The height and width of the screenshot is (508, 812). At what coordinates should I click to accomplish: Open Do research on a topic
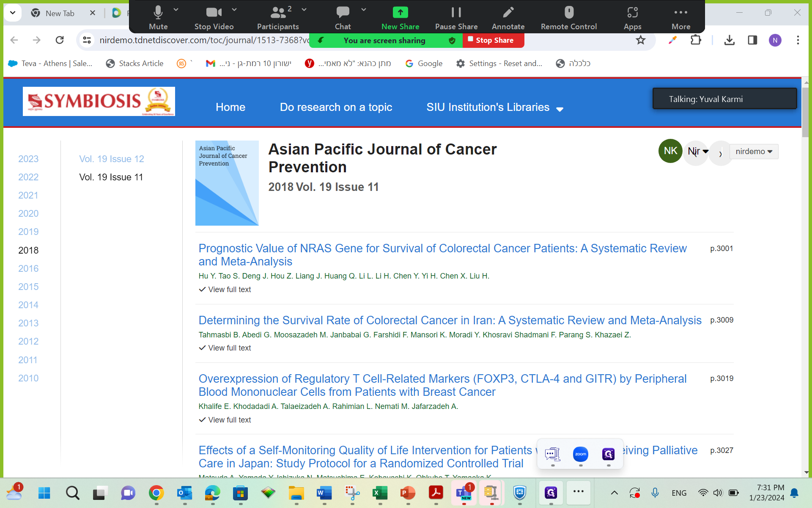[336, 108]
